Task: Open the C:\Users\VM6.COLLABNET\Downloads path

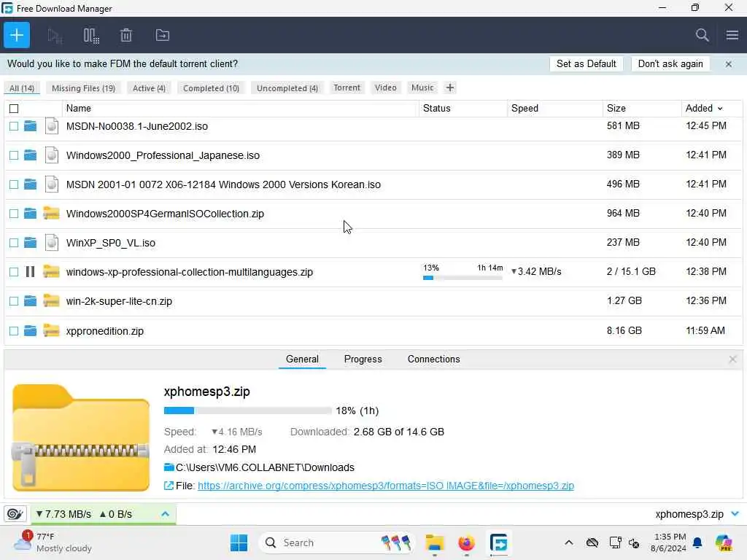Action: coord(265,467)
